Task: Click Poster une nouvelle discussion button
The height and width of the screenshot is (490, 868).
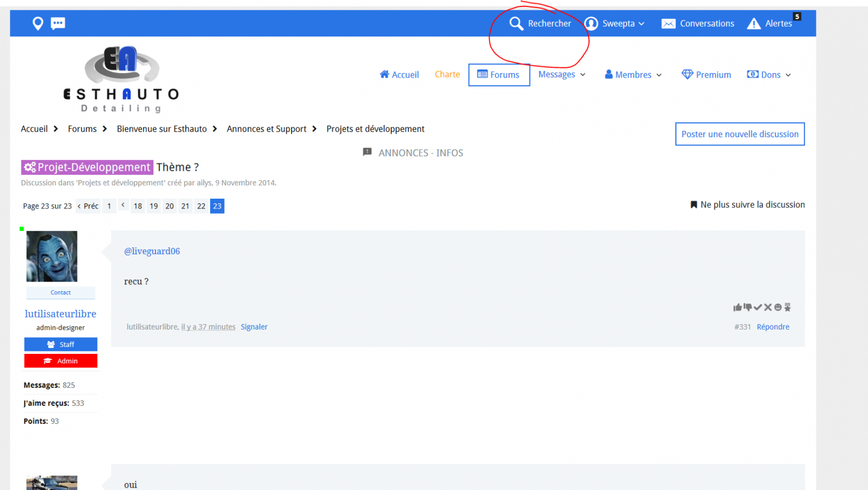Action: pos(740,134)
